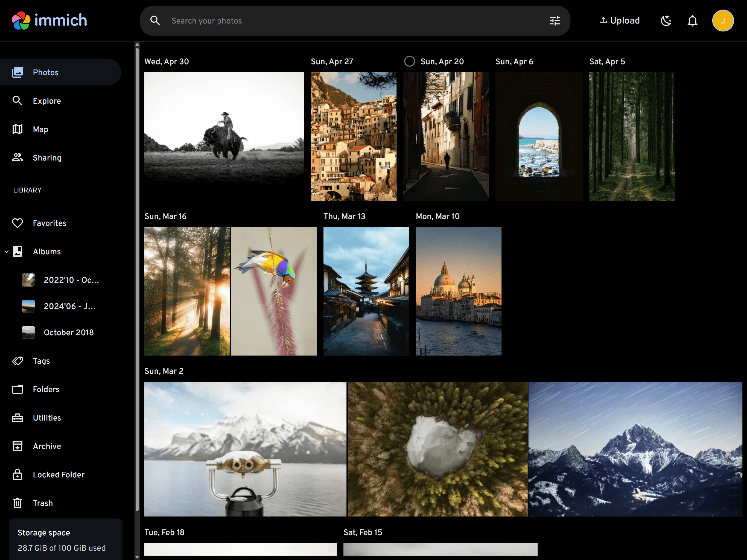Open the Japanese pagoda street photo
747x560 pixels.
point(366,291)
